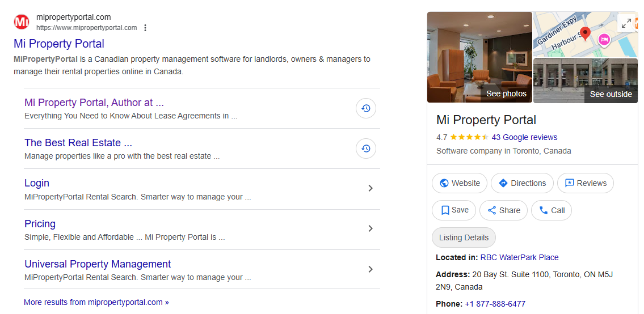Image resolution: width=644 pixels, height=314 pixels.
Task: Click the https://www.mipropertyportal.com URL text
Action: point(86,28)
